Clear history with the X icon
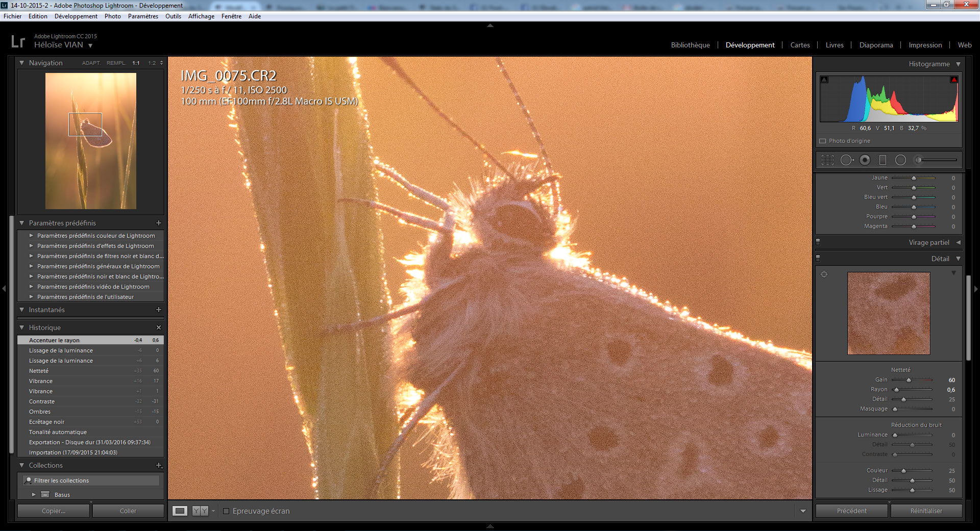Screen dimensions: 980x531 (x=159, y=327)
